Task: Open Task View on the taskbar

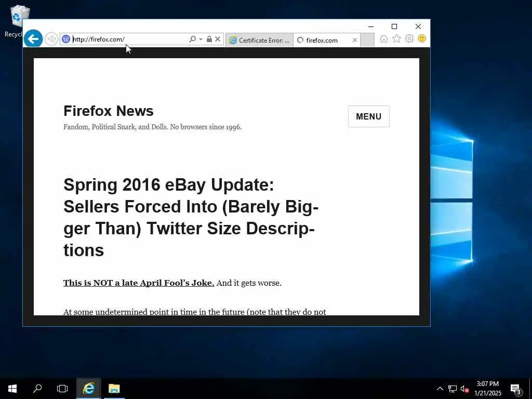Action: (62, 389)
